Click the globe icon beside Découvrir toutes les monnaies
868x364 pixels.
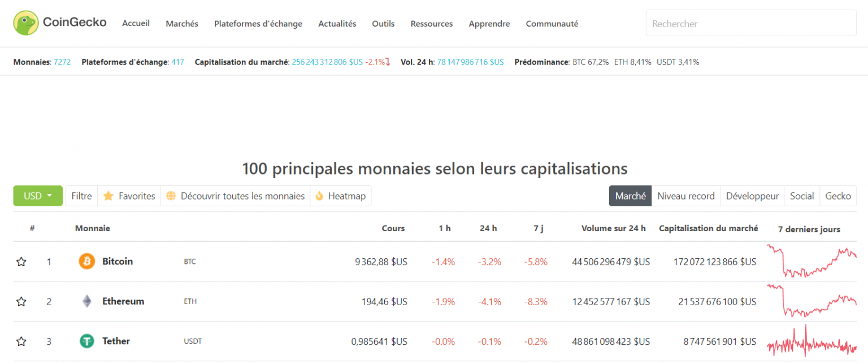coord(171,196)
